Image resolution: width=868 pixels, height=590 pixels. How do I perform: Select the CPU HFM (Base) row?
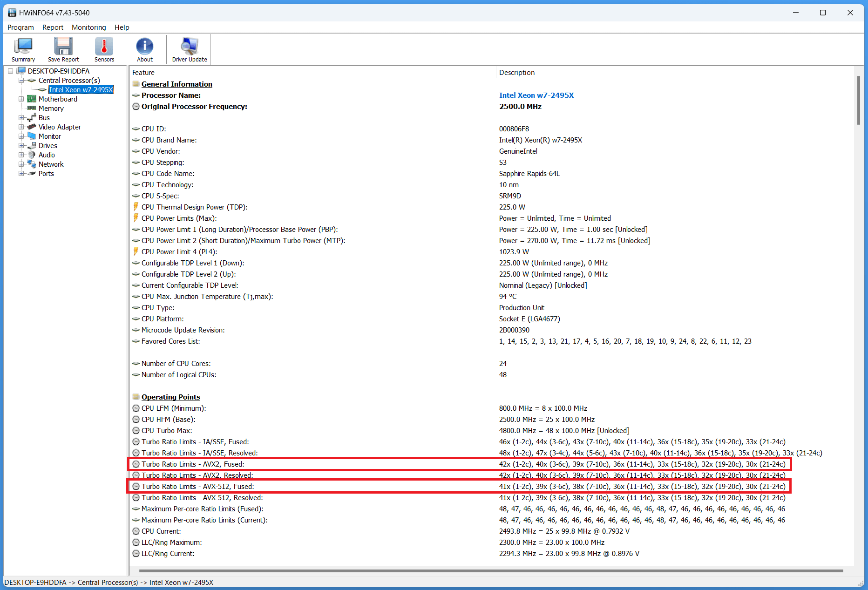coord(492,419)
